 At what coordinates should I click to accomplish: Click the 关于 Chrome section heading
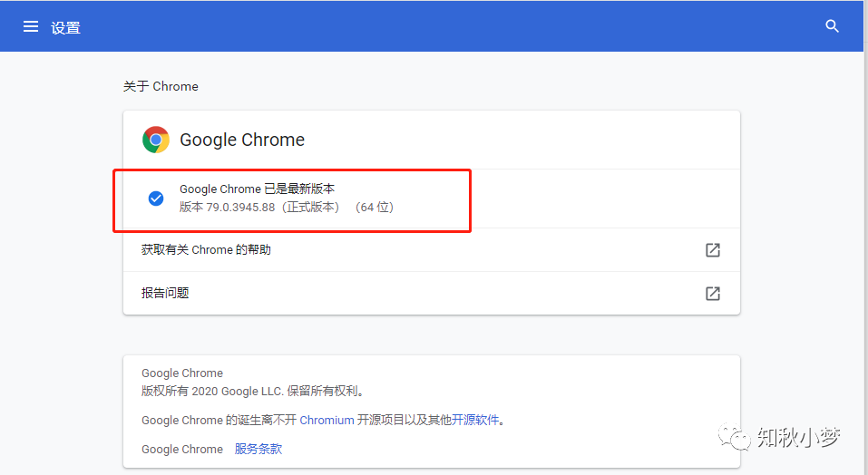click(161, 86)
